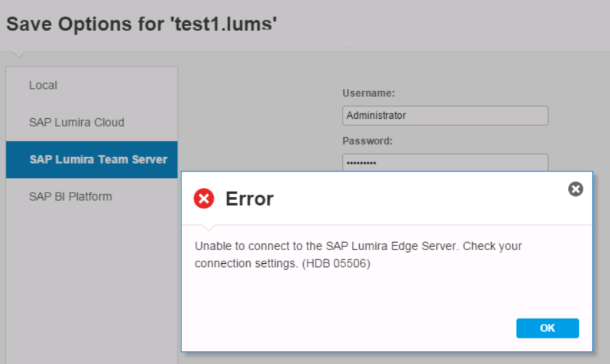Click into the Password input field

click(x=445, y=162)
